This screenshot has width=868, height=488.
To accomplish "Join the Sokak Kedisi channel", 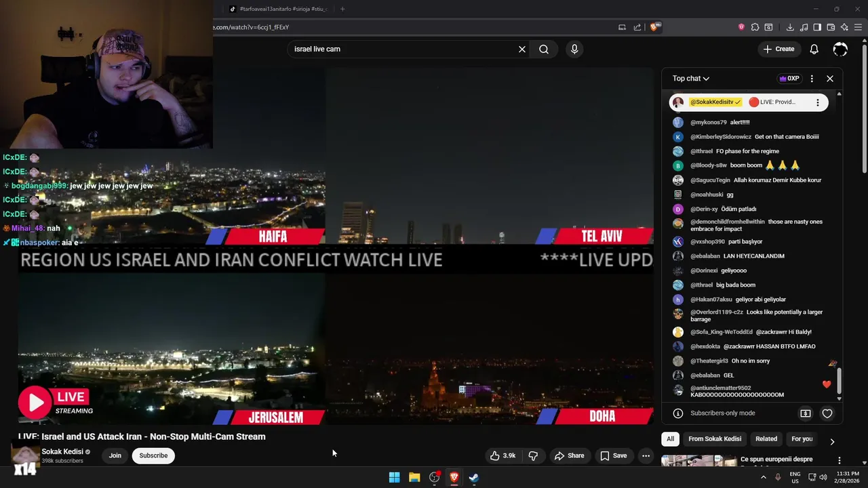I will coord(115,455).
